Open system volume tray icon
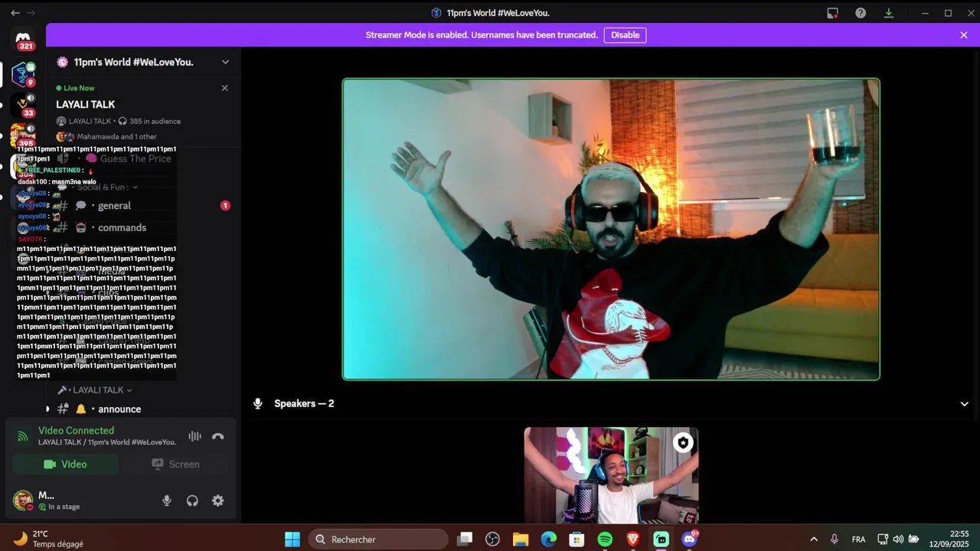Viewport: 980px width, 551px height. [898, 540]
